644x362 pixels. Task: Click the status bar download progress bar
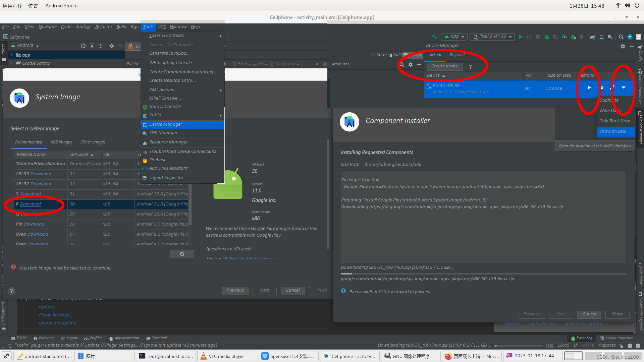[519, 346]
